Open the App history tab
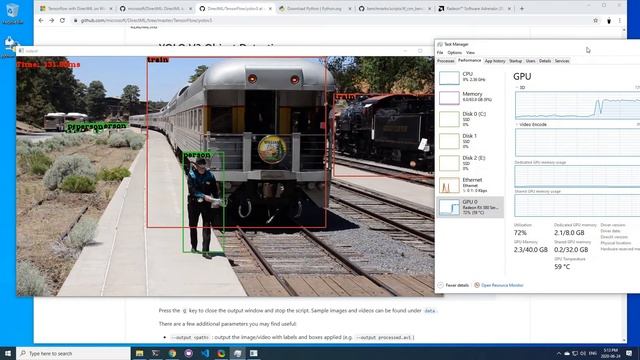The height and width of the screenshot is (360, 640). pos(495,61)
